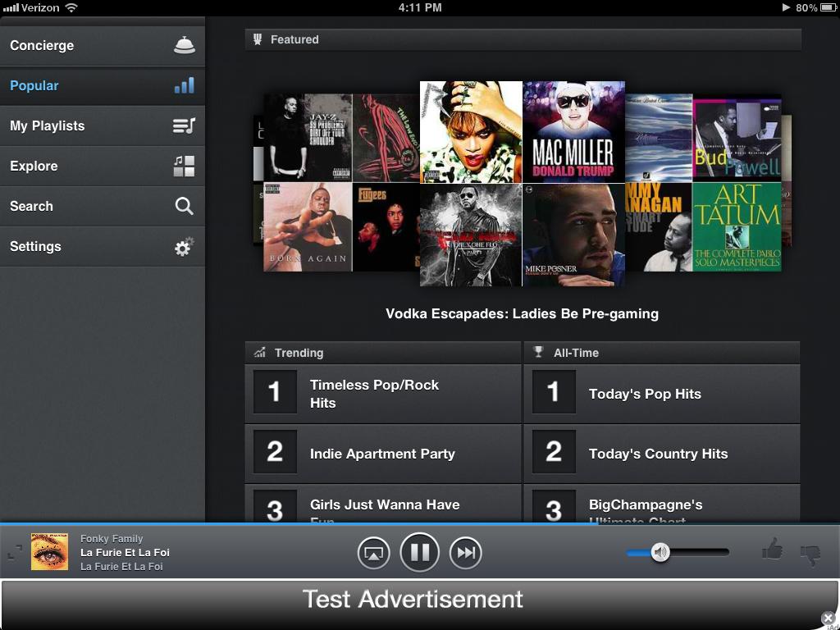The image size is (840, 630).
Task: Select the red striped Low End Theory cover
Action: tap(386, 138)
